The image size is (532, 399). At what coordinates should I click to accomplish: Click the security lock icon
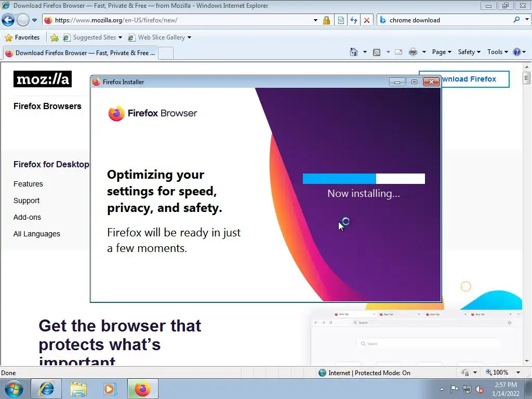326,20
